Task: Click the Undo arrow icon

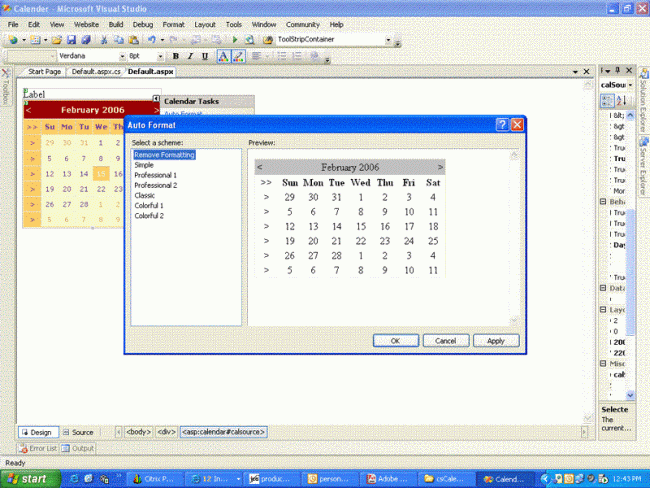Action: 152,39
